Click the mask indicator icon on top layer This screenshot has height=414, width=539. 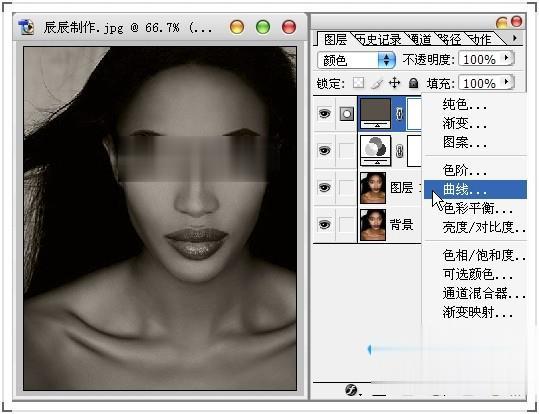pos(346,113)
